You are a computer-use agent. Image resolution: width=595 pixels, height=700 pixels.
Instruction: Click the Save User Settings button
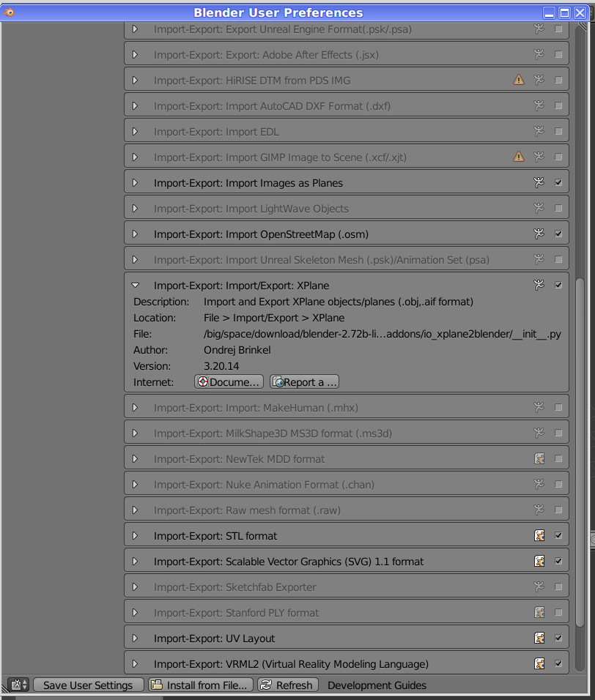click(x=88, y=685)
